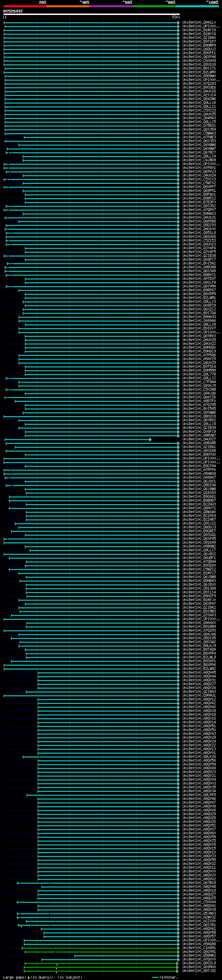Image resolution: width=222 pixels, height=980 pixels.
Task: Click hit label UniRef100_Q67BC7
Action: (199, 153)
